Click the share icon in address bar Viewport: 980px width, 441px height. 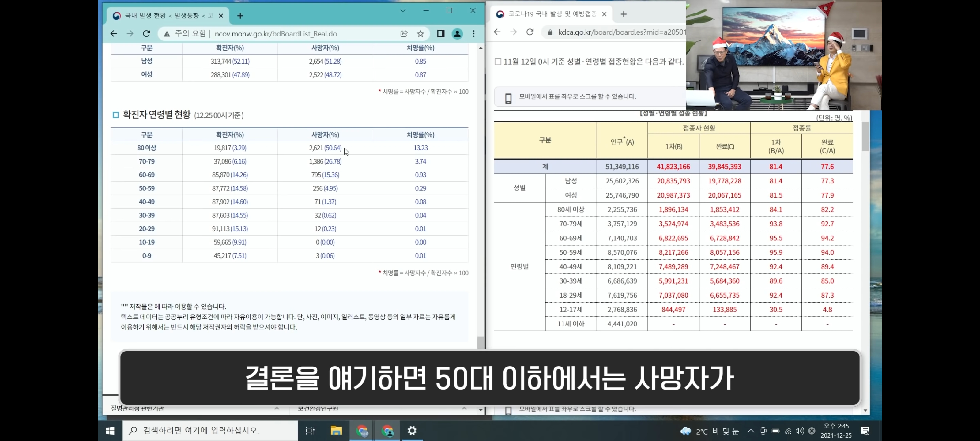(404, 33)
